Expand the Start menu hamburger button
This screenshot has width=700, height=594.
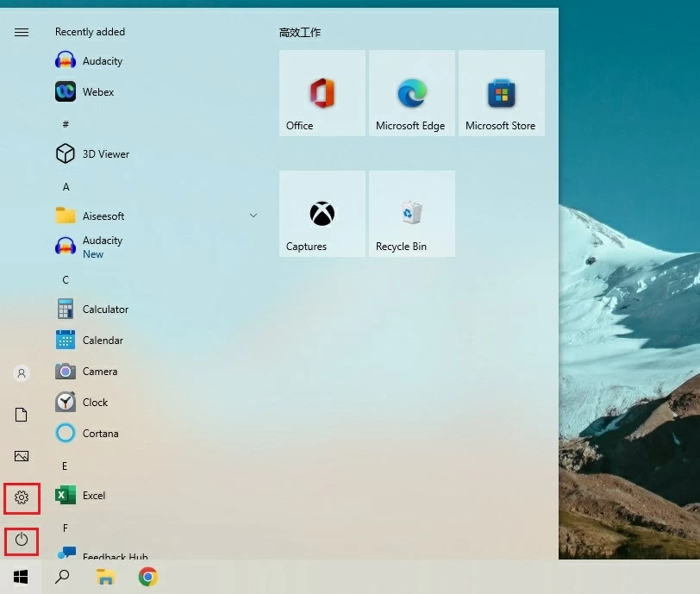(x=22, y=33)
